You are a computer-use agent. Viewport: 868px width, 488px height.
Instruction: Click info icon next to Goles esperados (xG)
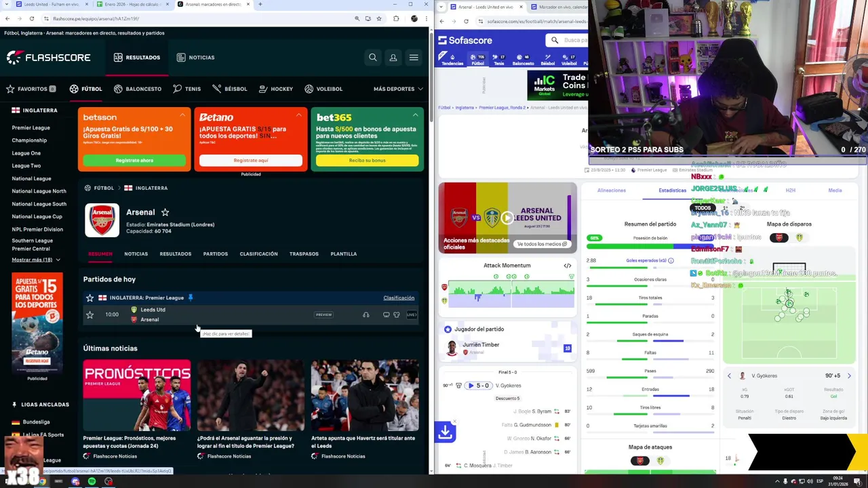(671, 260)
